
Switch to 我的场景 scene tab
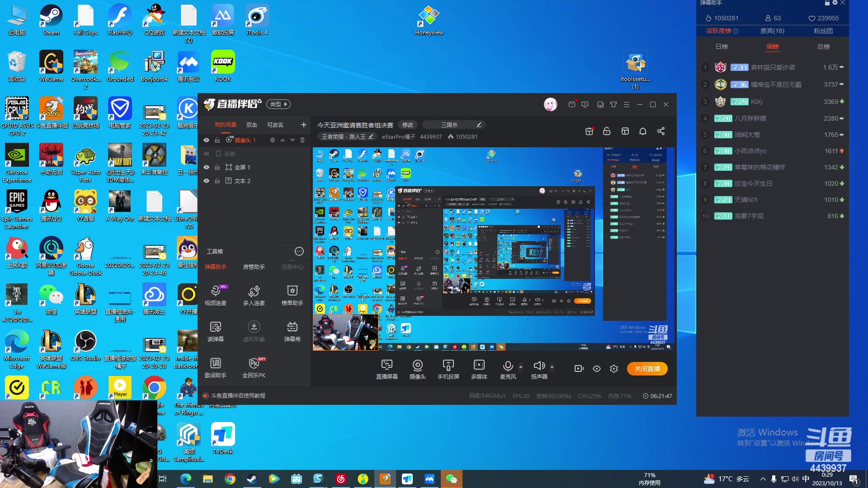[226, 125]
